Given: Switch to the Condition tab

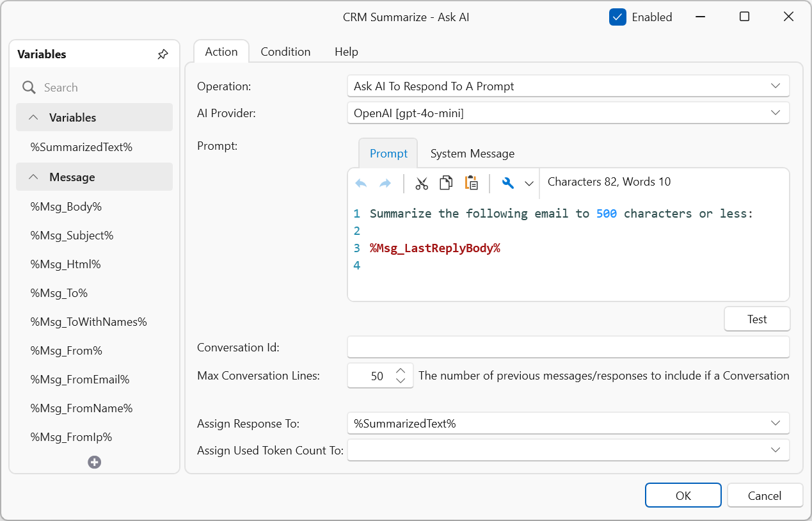Looking at the screenshot, I should click(x=285, y=52).
